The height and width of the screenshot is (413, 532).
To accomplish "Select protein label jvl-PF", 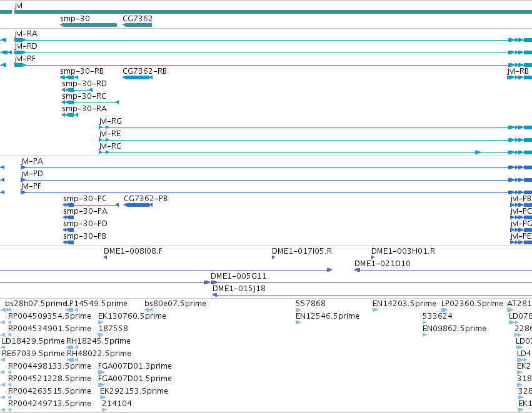I will tap(31, 186).
